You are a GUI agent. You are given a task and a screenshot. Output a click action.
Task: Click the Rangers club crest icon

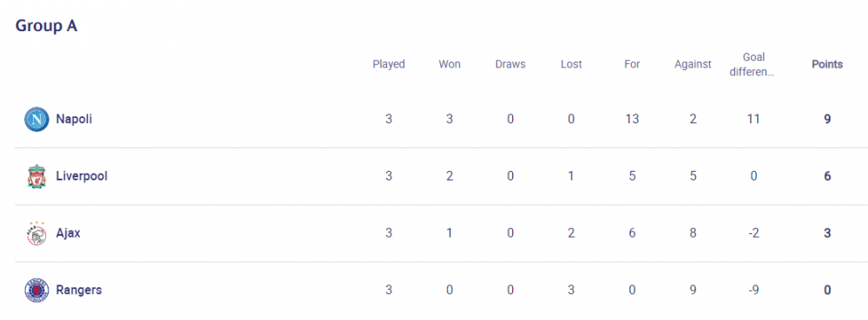pos(36,291)
